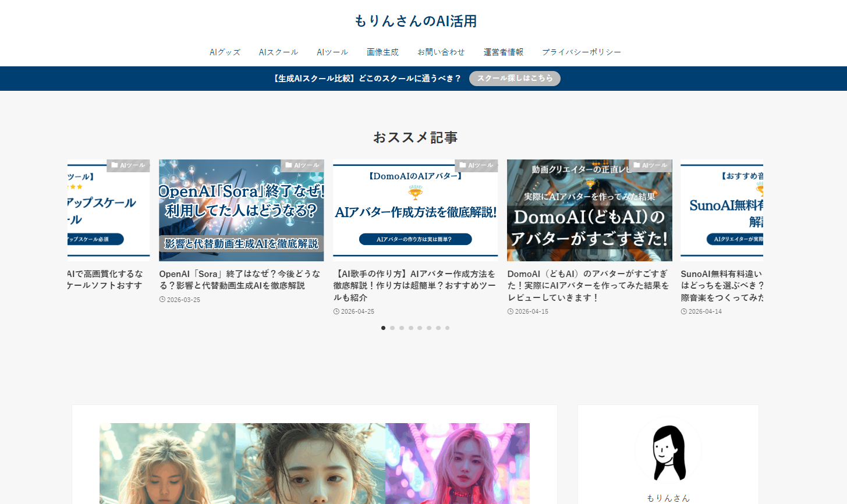Click AIツール tag on Sora card
Image resolution: width=847 pixels, height=504 pixels.
(302, 166)
